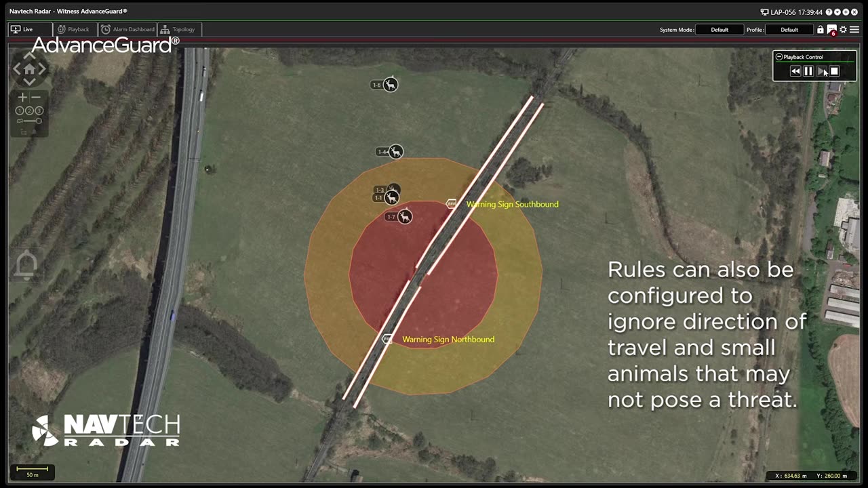Open the System Mode Default dropdown

tap(719, 30)
